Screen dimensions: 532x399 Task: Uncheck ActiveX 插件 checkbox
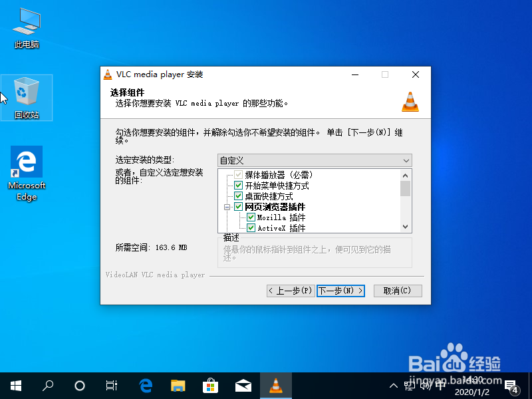click(251, 227)
